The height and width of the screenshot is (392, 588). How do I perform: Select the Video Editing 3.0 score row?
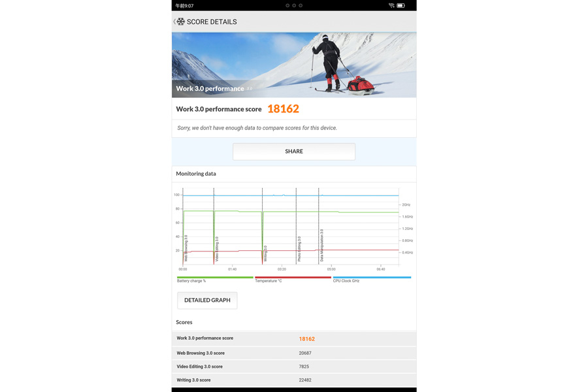point(294,367)
